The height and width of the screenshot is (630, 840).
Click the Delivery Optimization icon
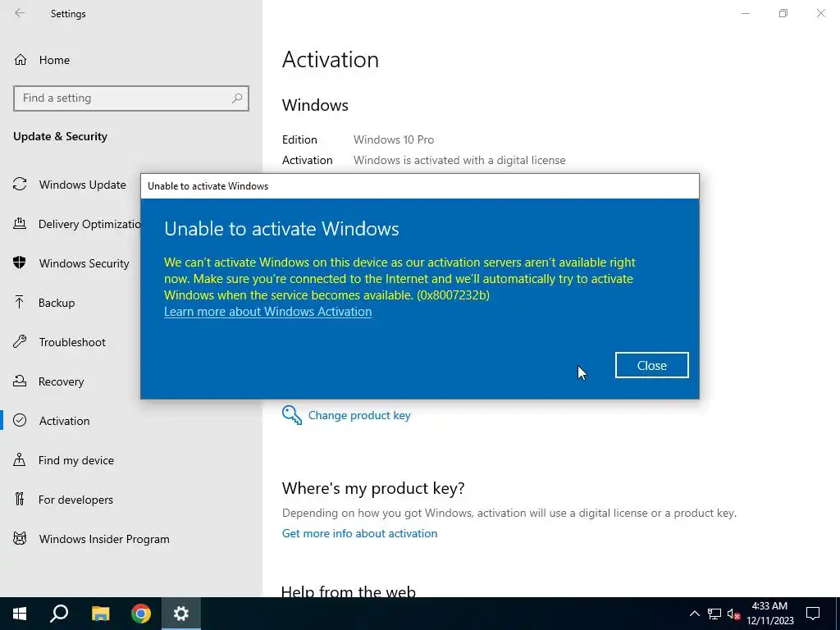[20, 224]
